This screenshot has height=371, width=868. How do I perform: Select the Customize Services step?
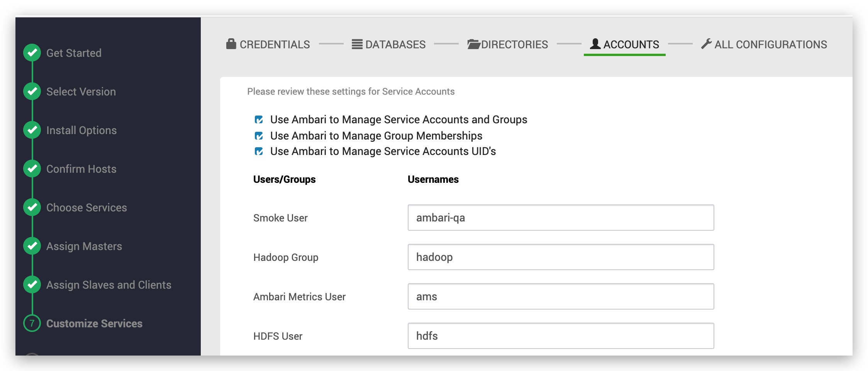point(94,323)
